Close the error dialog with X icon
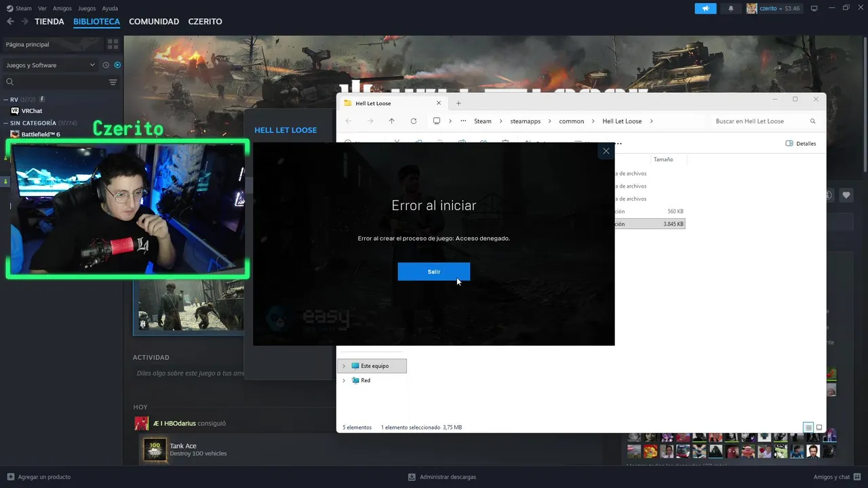Image resolution: width=868 pixels, height=488 pixels. click(x=606, y=151)
